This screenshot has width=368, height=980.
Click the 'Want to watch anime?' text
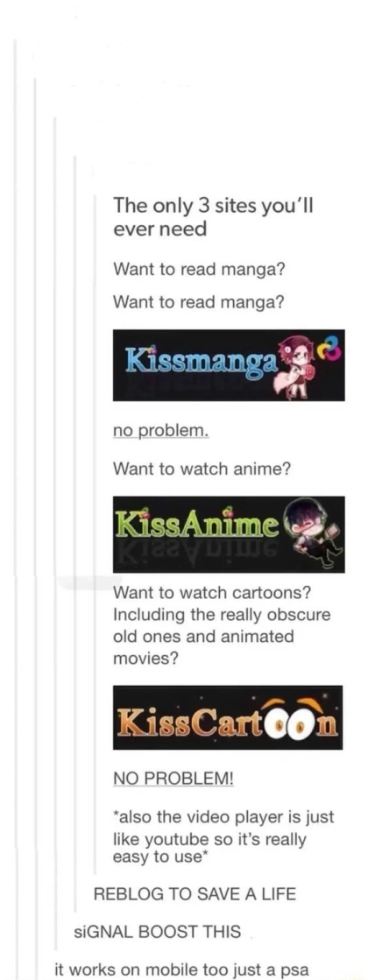pyautogui.click(x=202, y=469)
